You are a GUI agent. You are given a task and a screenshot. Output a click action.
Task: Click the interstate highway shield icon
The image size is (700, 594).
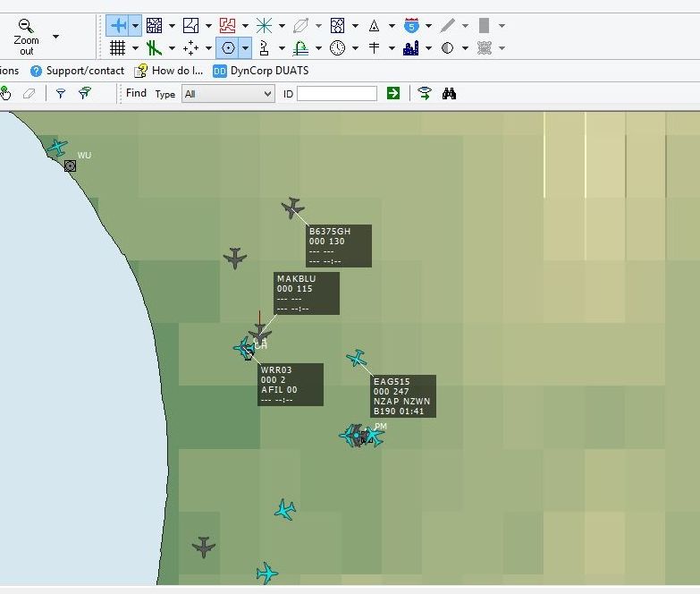[411, 26]
